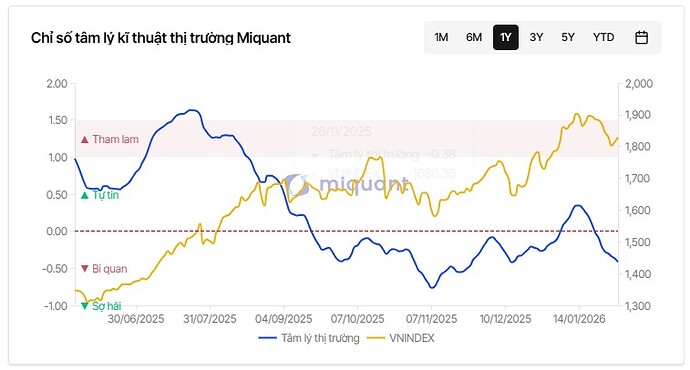This screenshot has width=690, height=370.
Task: Open the calendar date picker icon
Action: coord(641,37)
